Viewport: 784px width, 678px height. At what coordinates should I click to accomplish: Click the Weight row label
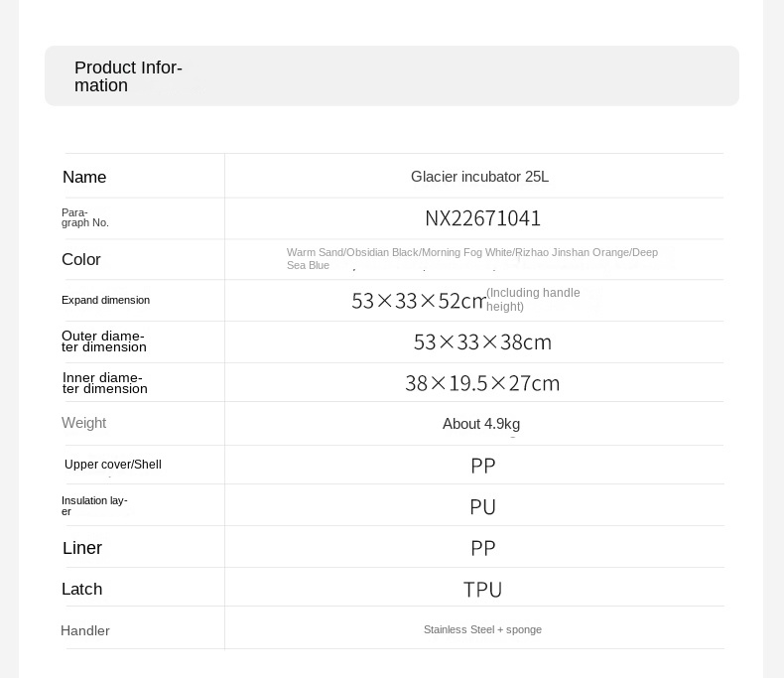pos(84,424)
